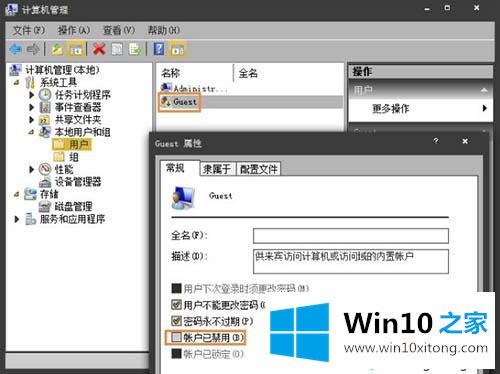Screen dimensions: 500x374
Task: Click the Administrator user icon in list
Action: point(166,88)
